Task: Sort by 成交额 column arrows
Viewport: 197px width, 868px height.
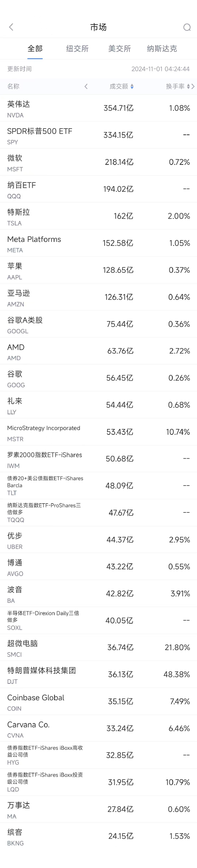Action: [132, 86]
